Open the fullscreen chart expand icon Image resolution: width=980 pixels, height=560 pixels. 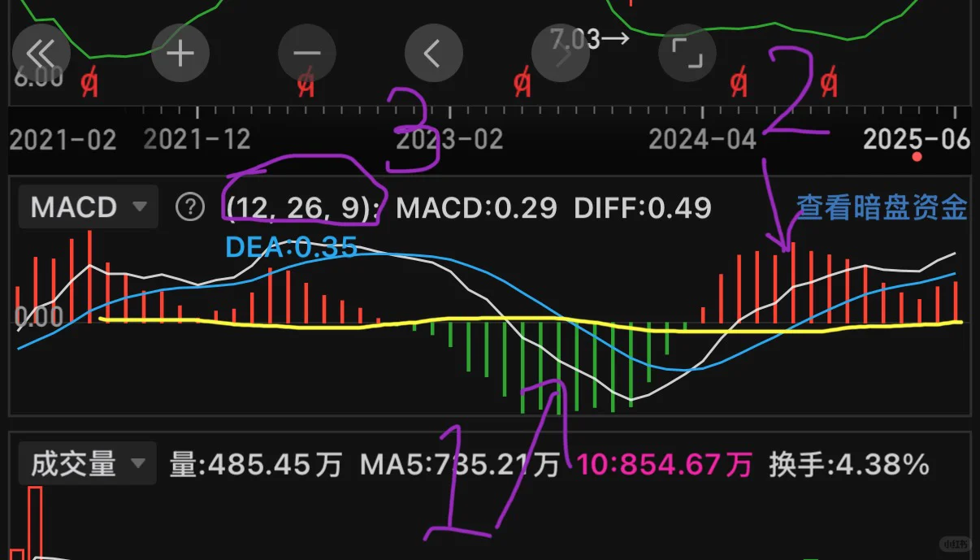click(687, 53)
